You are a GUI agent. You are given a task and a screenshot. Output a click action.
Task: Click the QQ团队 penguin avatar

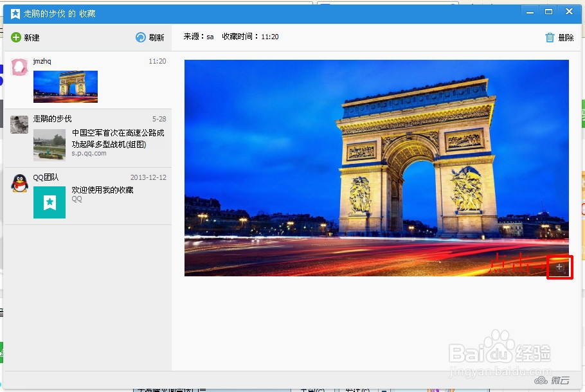(19, 184)
